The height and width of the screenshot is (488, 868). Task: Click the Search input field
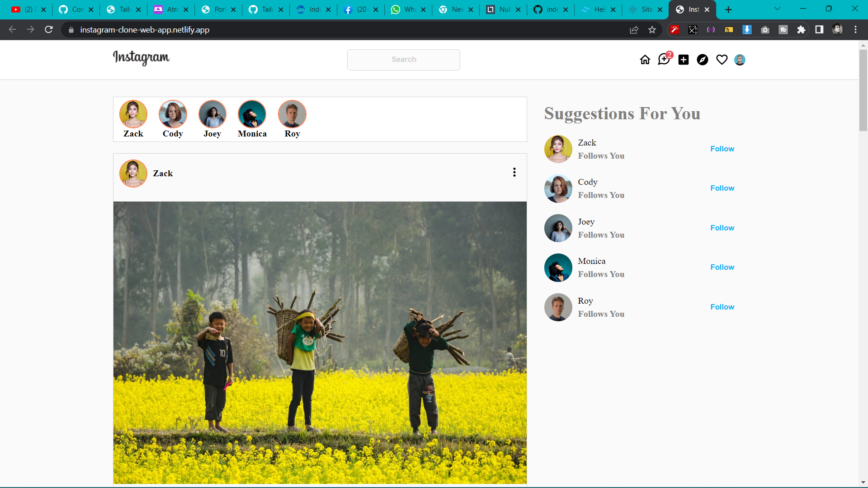[x=403, y=60]
